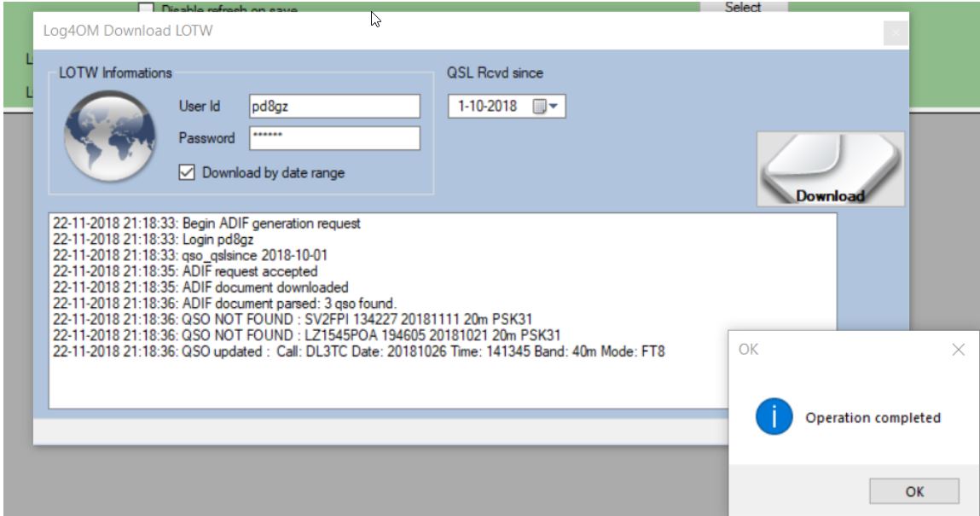Click the blue information icon

pos(774,417)
